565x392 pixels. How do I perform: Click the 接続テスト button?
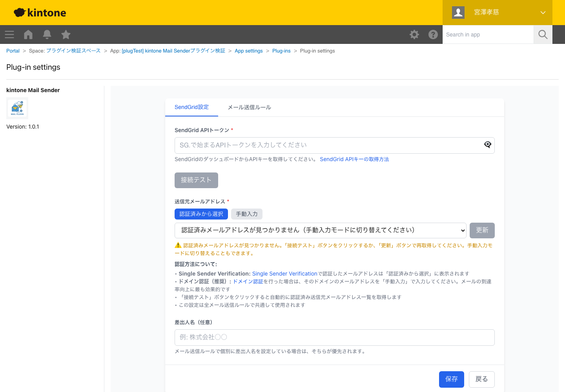click(x=196, y=180)
